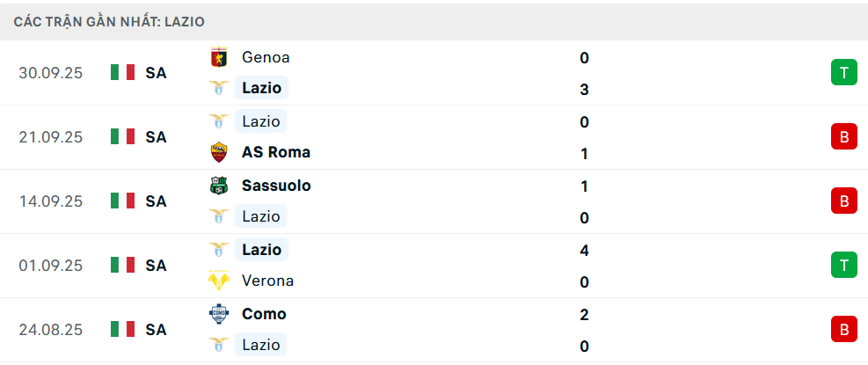
Task: Open the Genoa team link
Action: [265, 57]
